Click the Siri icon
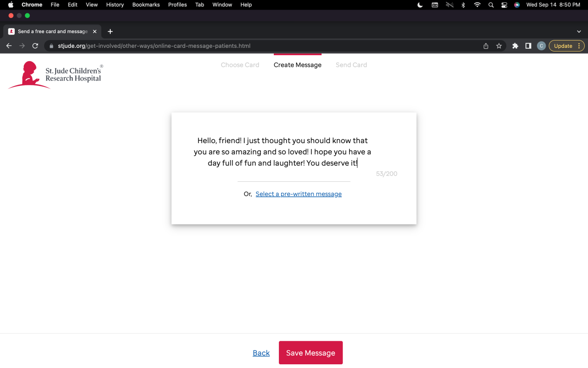Image resolution: width=588 pixels, height=368 pixels. coord(517,5)
